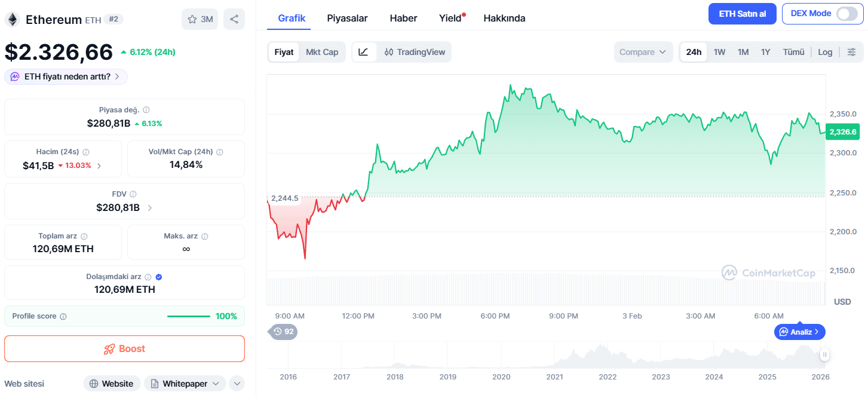This screenshot has height=395, width=868.
Task: Open info icon next to Dolaşımdaki arz
Action: coord(148,277)
